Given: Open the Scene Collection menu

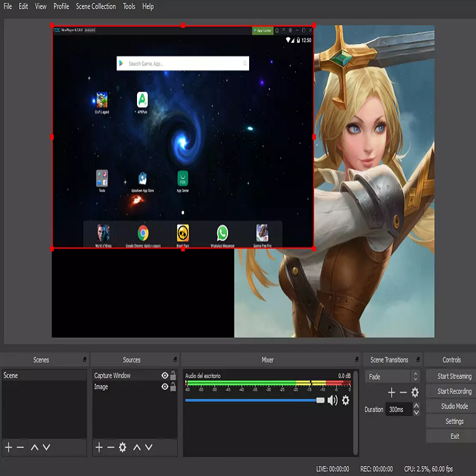Looking at the screenshot, I should pos(95,6).
